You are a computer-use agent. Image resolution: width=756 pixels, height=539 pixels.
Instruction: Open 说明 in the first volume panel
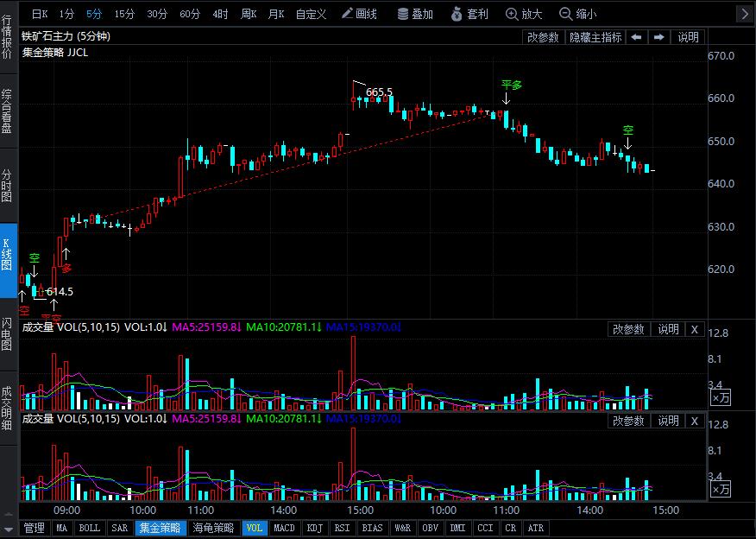point(668,329)
